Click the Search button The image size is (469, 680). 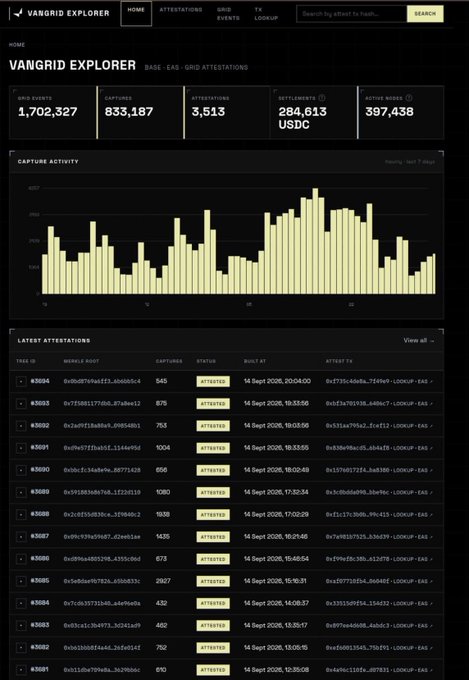(425, 14)
